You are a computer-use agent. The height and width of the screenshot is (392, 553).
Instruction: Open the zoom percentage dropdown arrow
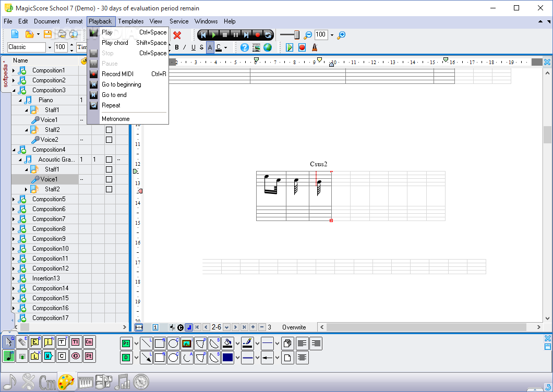pyautogui.click(x=332, y=35)
